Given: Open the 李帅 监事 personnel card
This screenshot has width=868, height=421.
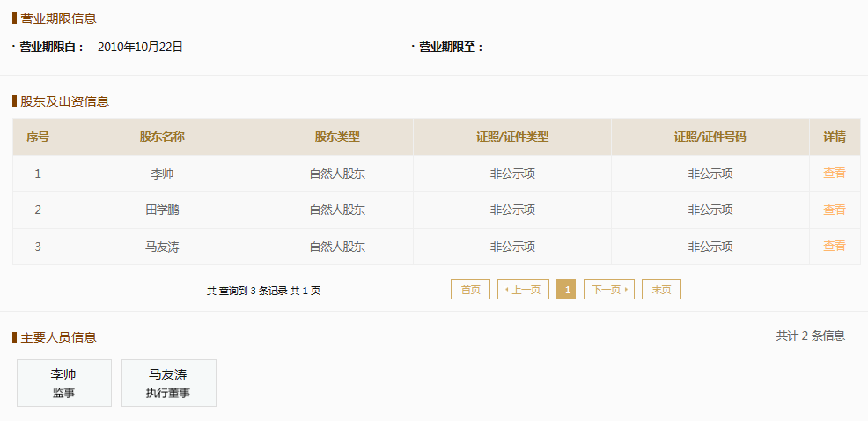Looking at the screenshot, I should [x=64, y=383].
